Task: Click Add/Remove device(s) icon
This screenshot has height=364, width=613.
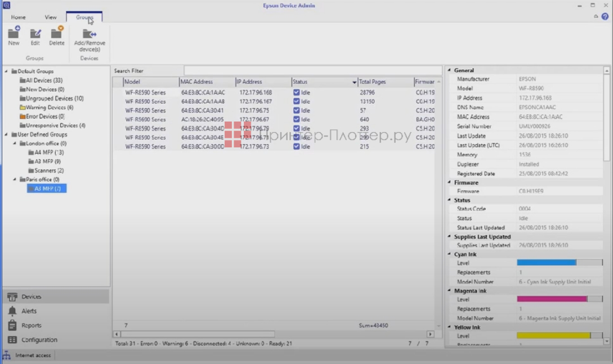Action: pos(89,34)
